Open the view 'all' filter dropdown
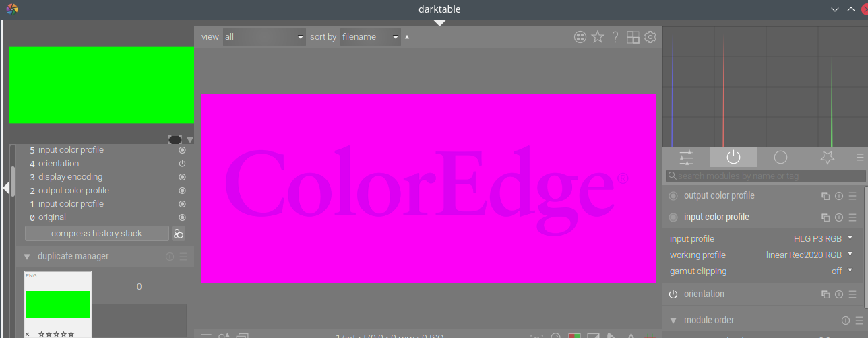This screenshot has width=868, height=338. [x=264, y=37]
